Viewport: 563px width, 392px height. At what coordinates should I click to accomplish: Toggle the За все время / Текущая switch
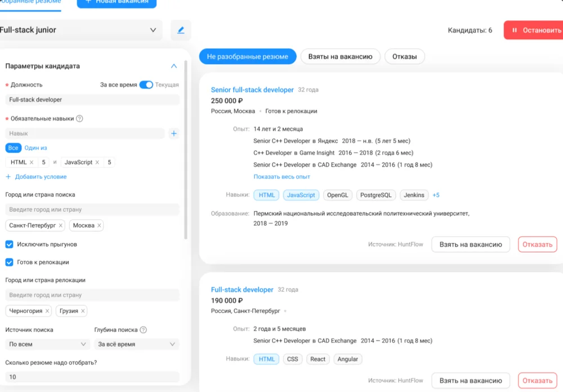point(146,85)
